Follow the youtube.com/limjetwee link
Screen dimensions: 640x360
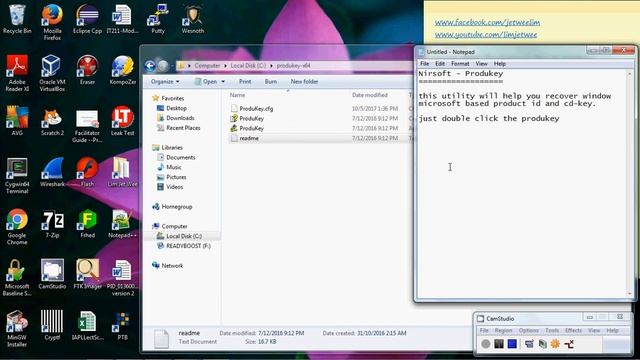pyautogui.click(x=486, y=35)
